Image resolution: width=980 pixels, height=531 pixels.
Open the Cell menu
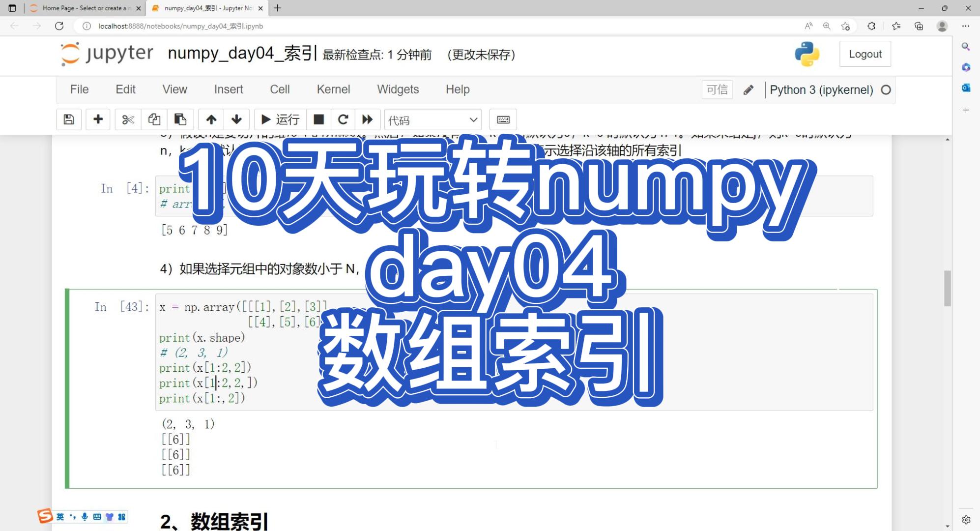click(x=280, y=89)
